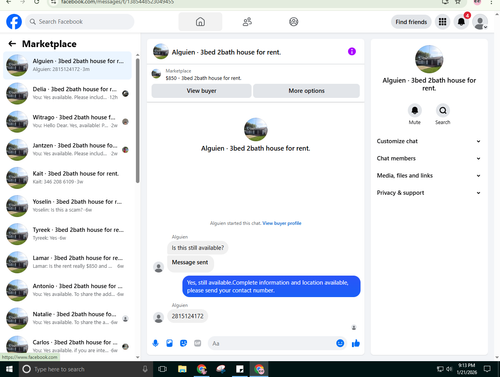500x377 pixels.
Task: Click the choose sticker icon
Action: [x=183, y=343]
